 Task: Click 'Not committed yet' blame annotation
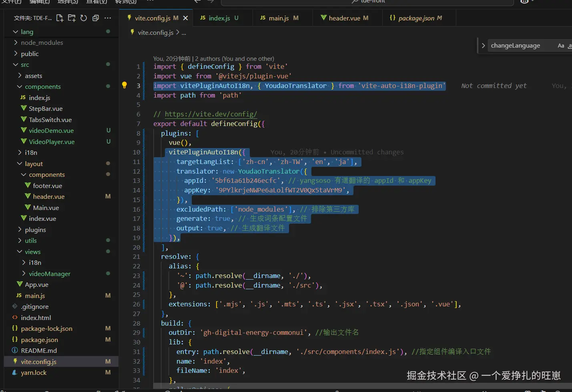point(494,86)
